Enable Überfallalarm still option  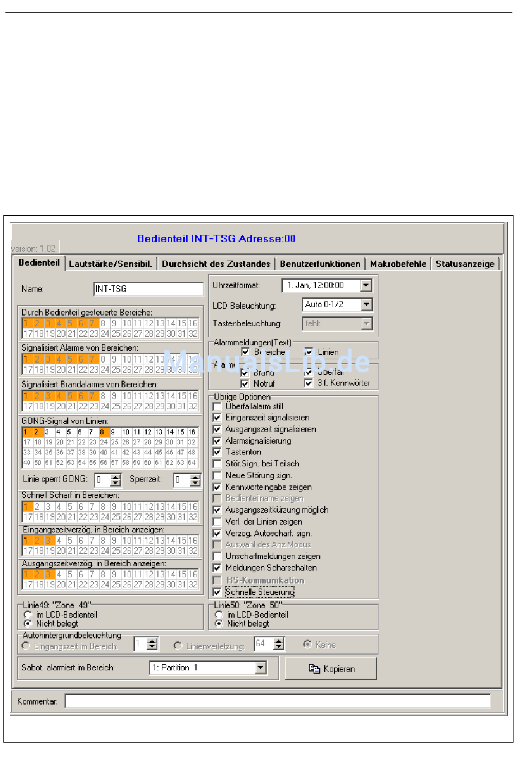pos(217,406)
